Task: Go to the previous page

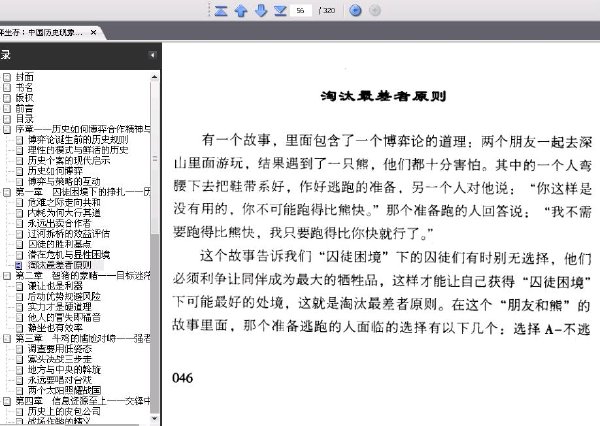Action: pyautogui.click(x=241, y=10)
